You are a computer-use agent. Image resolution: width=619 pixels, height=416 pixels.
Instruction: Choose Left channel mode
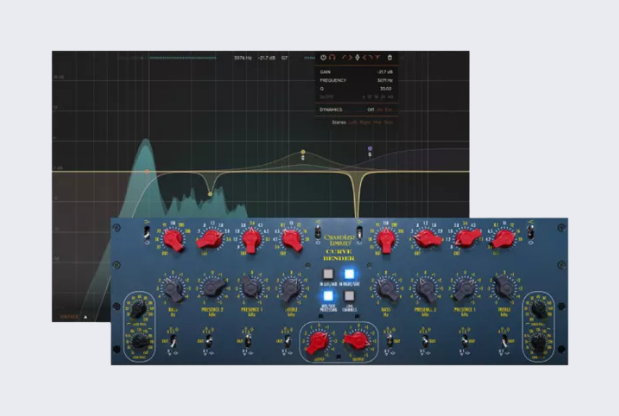353,122
